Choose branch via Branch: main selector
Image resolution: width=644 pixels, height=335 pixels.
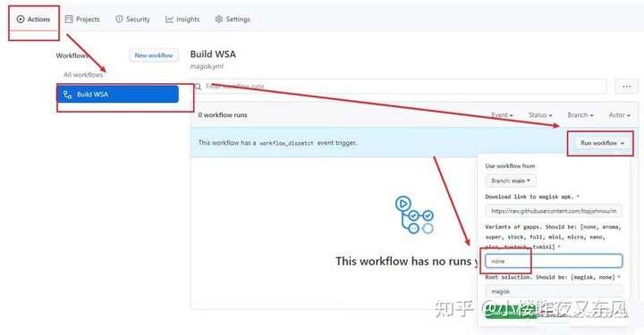point(511,180)
